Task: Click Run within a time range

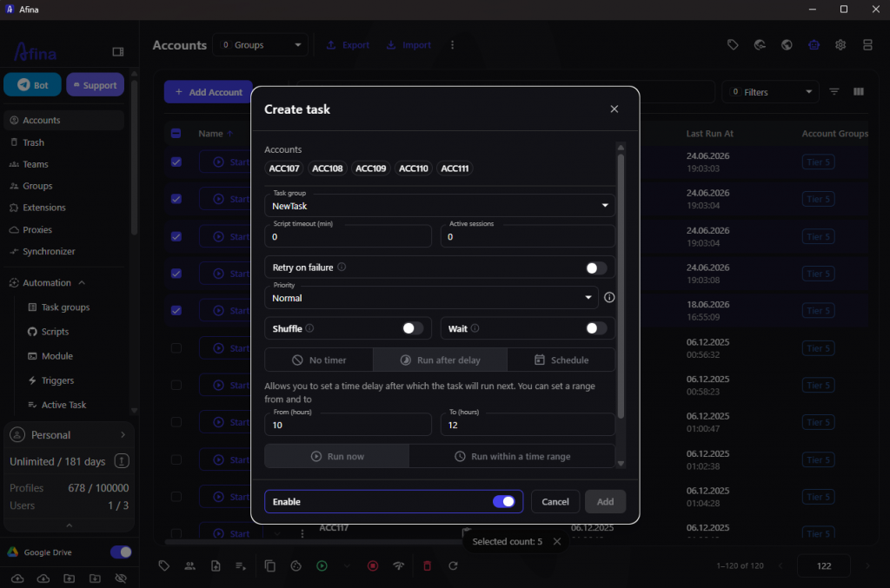Action: point(512,457)
